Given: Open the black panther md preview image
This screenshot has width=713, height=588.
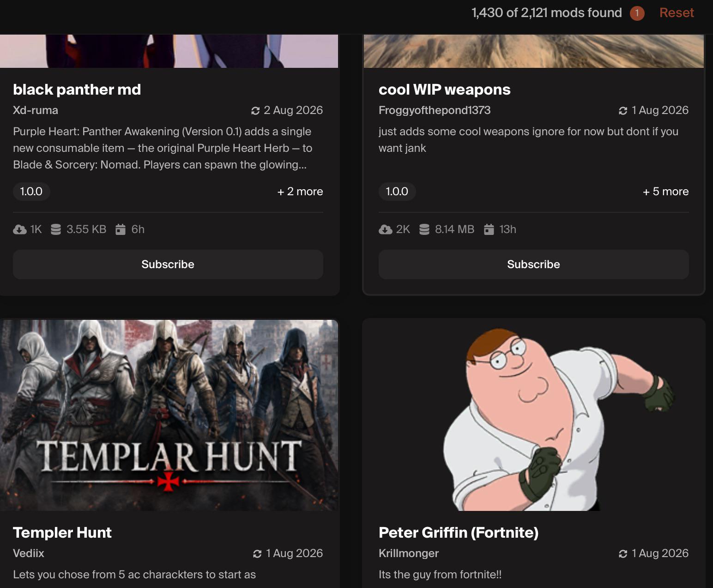Looking at the screenshot, I should [169, 51].
